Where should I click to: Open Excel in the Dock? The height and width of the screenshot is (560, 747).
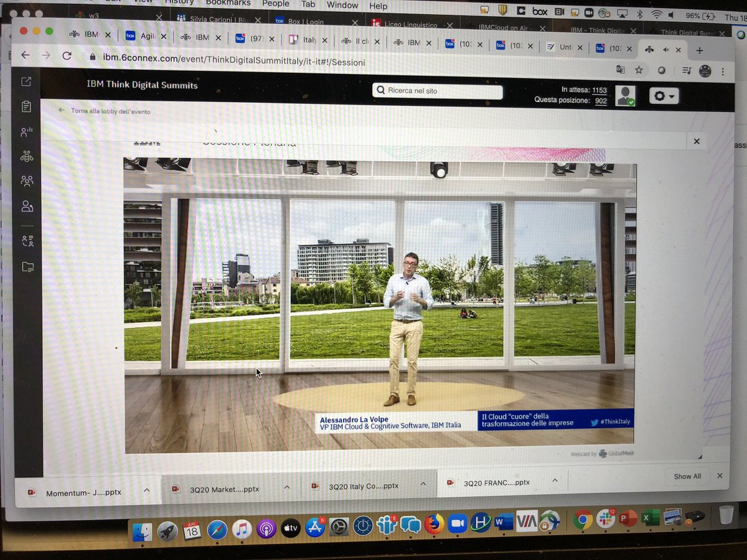(x=650, y=517)
